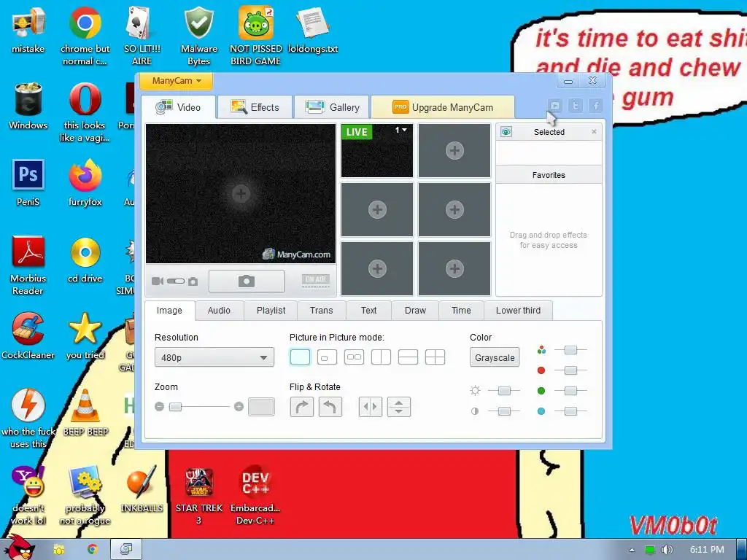The height and width of the screenshot is (560, 747).
Task: Flip video vertically
Action: pyautogui.click(x=399, y=407)
